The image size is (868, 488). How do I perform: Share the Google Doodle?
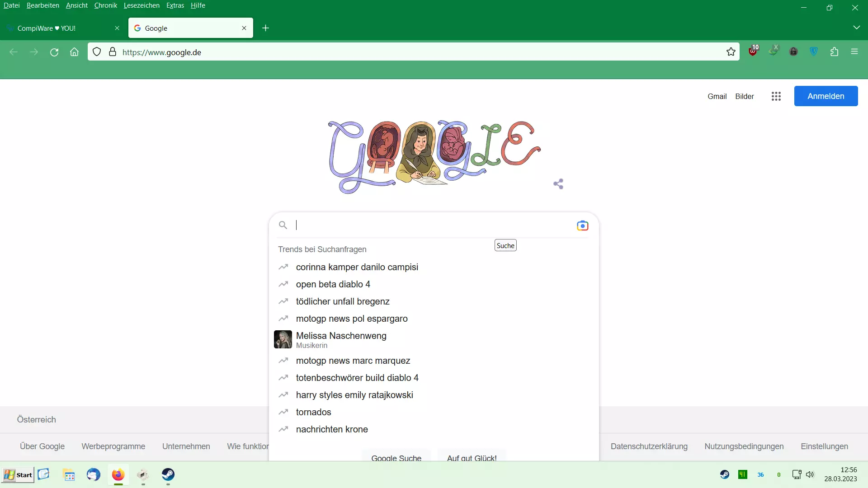(x=558, y=184)
